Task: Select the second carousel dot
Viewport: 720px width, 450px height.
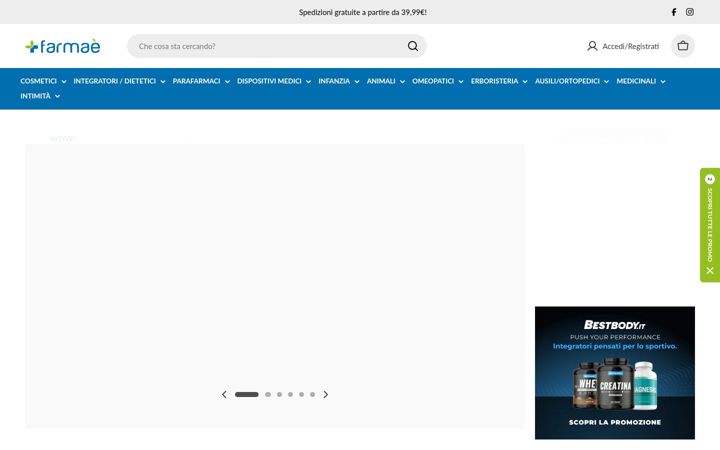Action: 268,394
